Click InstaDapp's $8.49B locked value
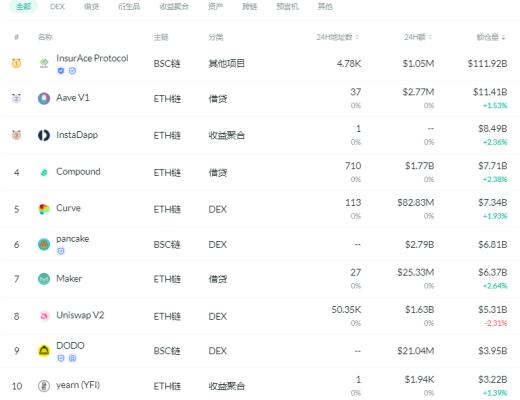The image size is (520, 400). (493, 129)
